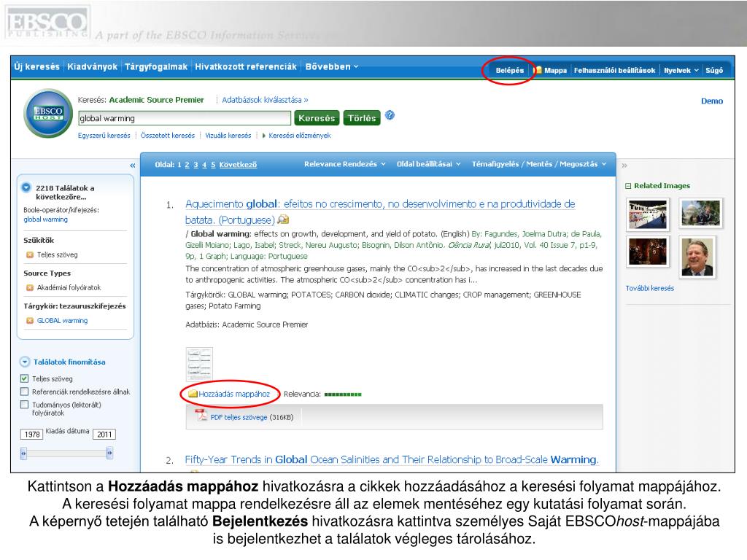Image resolution: width=747 pixels, height=560 pixels.
Task: Open the Relevance Rendezés sort dropdown
Action: (x=345, y=164)
